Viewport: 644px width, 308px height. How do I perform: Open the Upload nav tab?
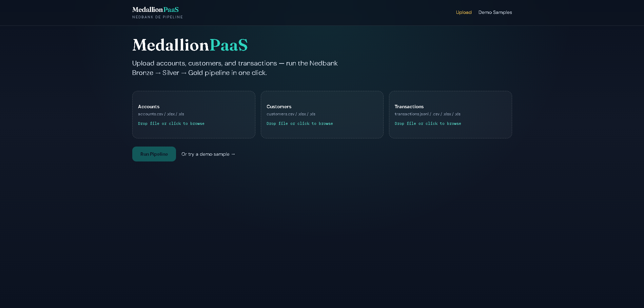point(464,12)
